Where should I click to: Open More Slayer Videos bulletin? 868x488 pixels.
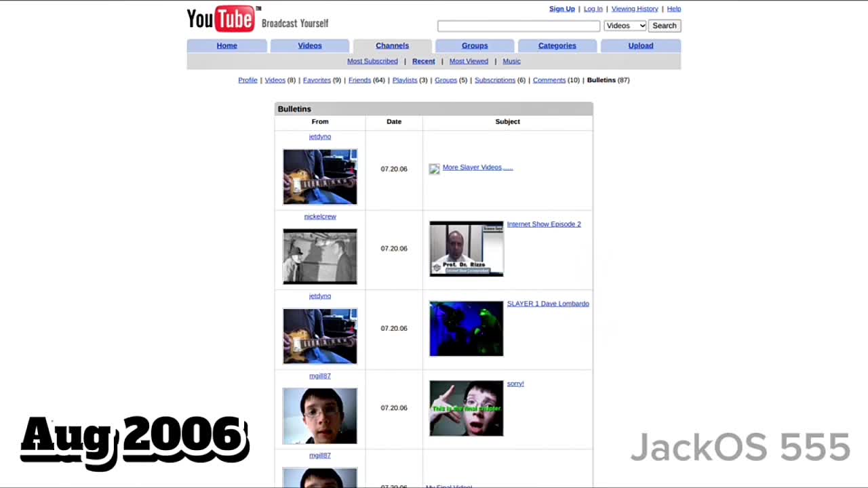pos(477,167)
